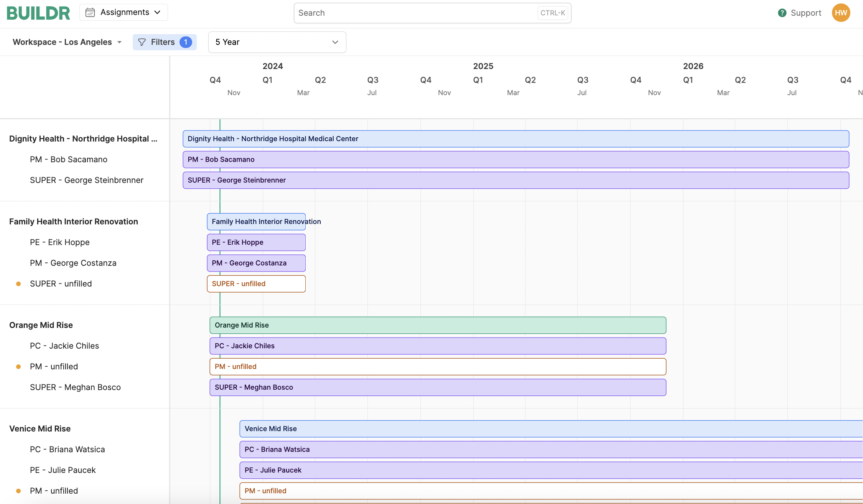Select PM - George Costanza in the list
863x504 pixels.
73,263
